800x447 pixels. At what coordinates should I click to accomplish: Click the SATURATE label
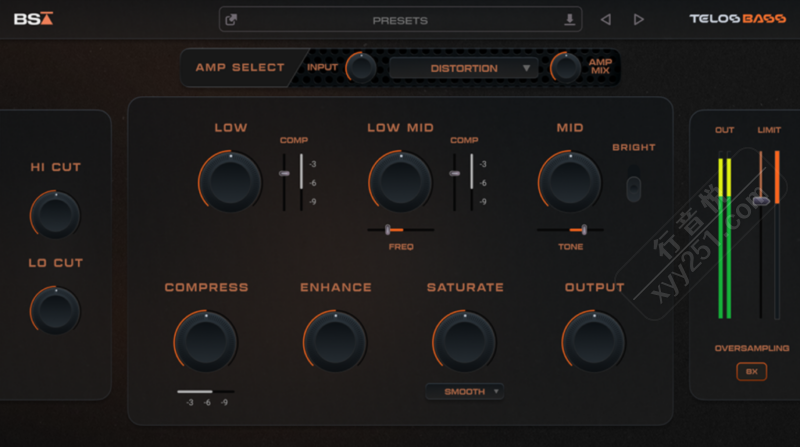tap(465, 287)
